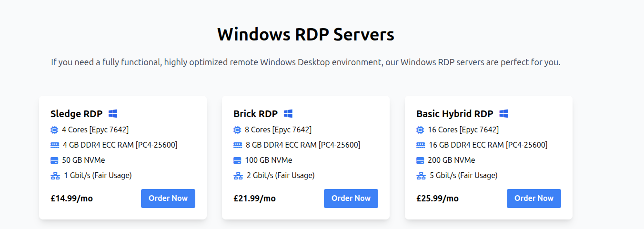Order the Sledge RDP plan
This screenshot has width=644, height=229.
coord(168,199)
